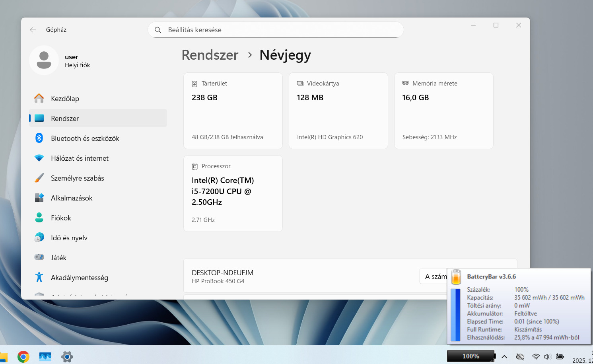Click the Bluetooth sidebar icon
This screenshot has height=364, width=593.
tap(39, 138)
